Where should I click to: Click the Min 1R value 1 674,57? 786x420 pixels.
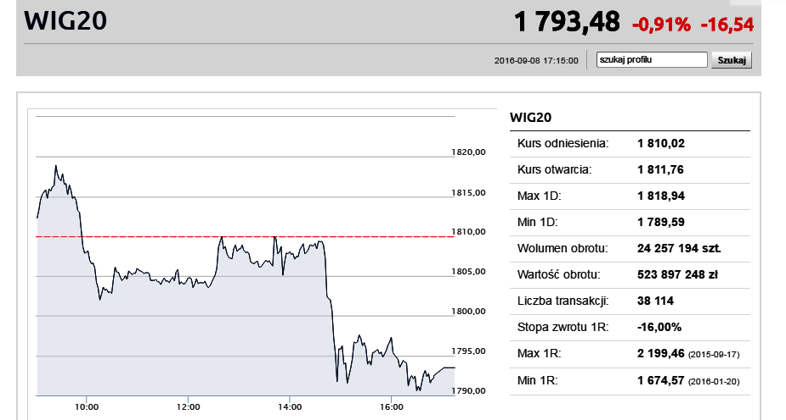tap(661, 381)
